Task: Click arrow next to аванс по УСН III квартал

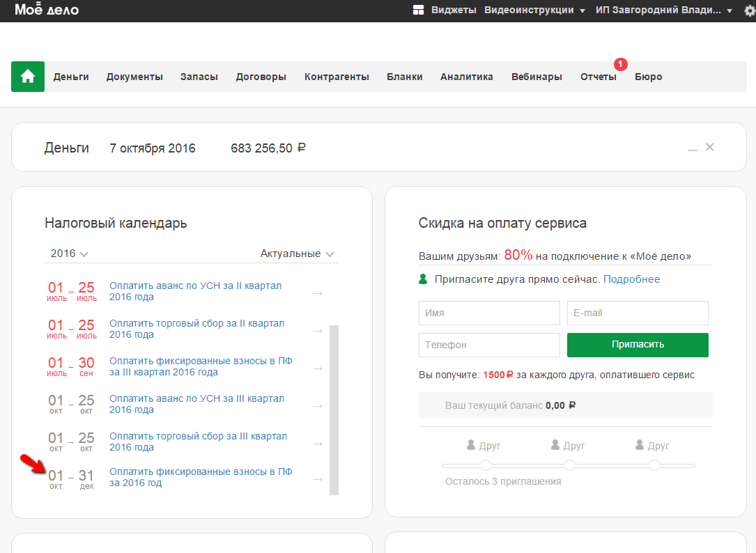Action: pyautogui.click(x=318, y=406)
